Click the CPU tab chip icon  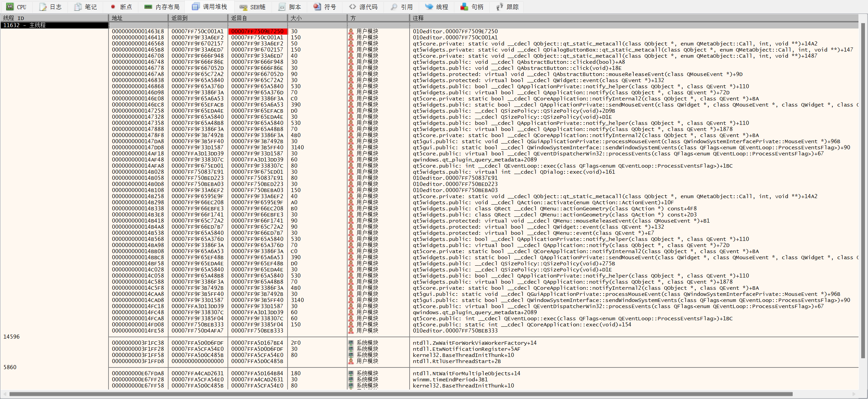click(10, 7)
